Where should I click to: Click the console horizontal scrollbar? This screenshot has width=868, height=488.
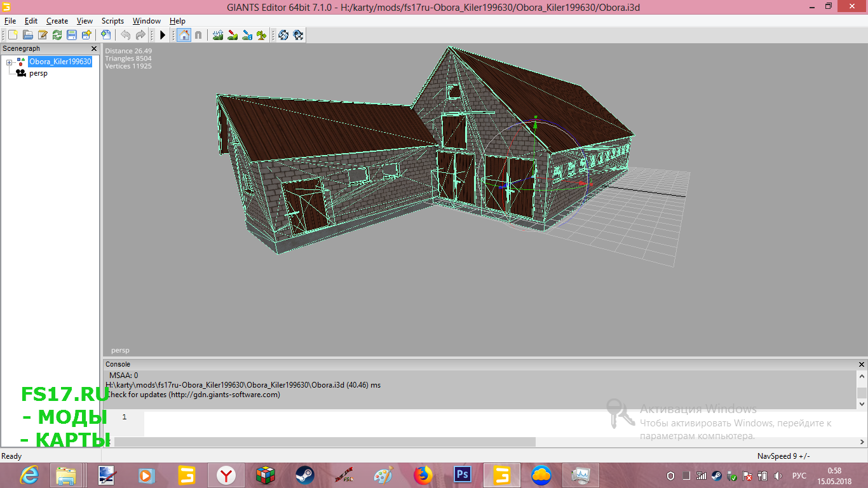point(325,442)
